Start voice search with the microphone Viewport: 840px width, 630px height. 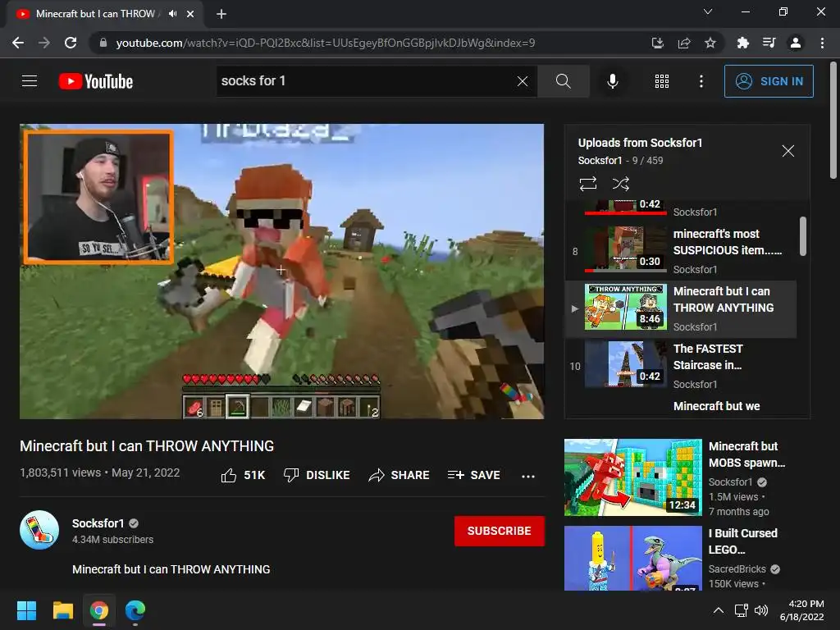(x=612, y=81)
